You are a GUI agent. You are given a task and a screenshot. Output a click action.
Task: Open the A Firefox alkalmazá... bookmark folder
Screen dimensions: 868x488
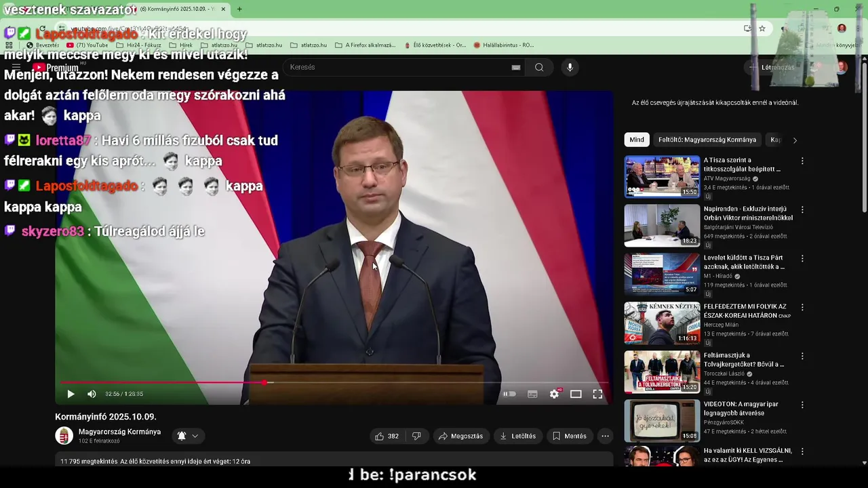coord(365,45)
